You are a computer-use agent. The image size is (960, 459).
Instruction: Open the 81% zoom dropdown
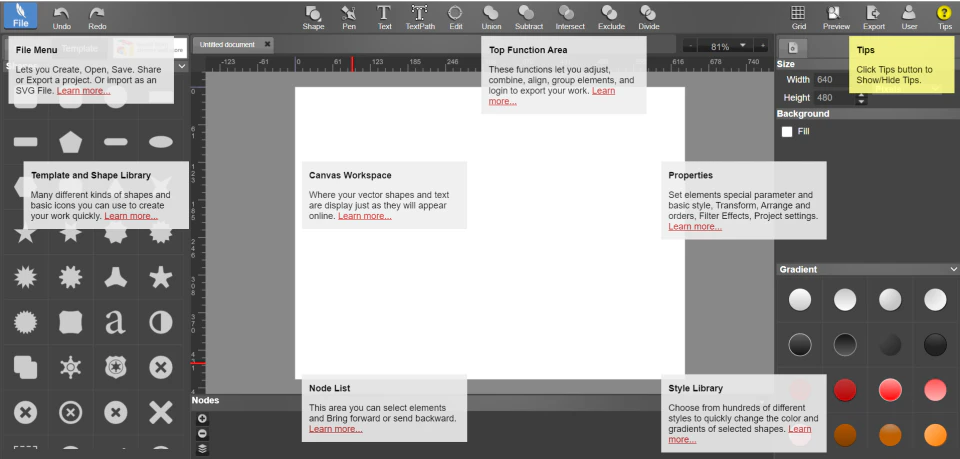pyautogui.click(x=743, y=46)
